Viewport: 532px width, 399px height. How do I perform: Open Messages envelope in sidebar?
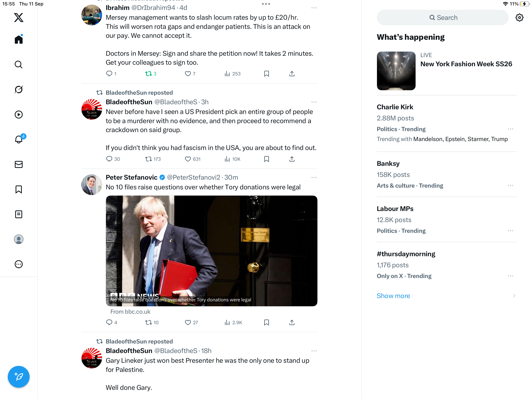18,164
